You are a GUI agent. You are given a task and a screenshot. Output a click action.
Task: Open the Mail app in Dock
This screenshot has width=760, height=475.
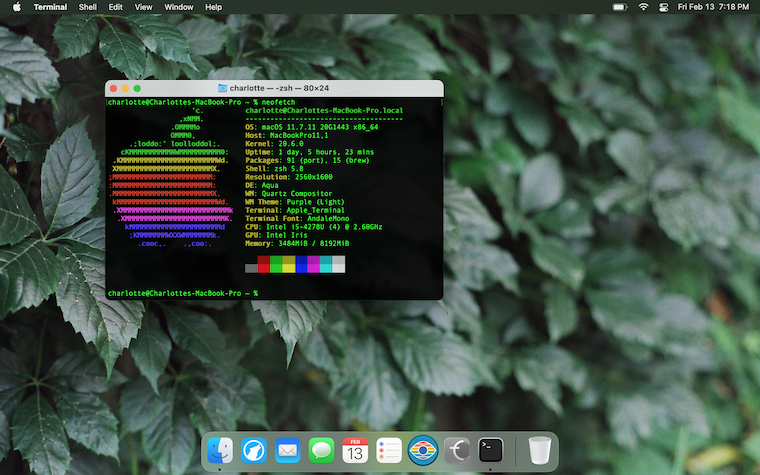coord(287,451)
